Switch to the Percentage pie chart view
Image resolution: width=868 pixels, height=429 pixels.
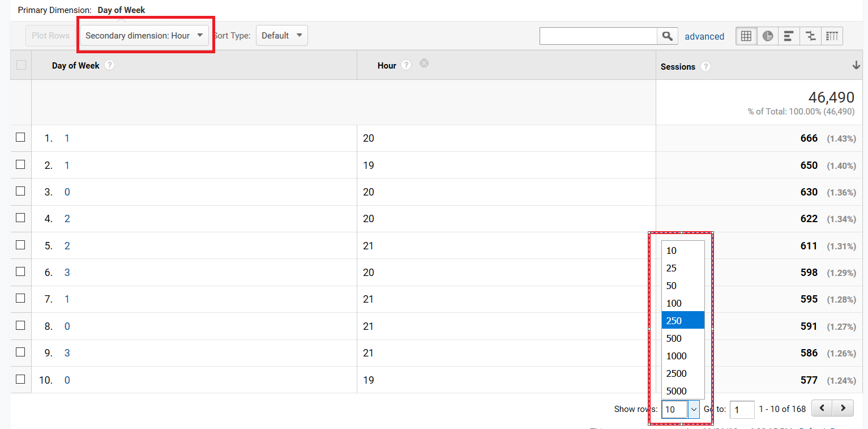click(x=768, y=36)
